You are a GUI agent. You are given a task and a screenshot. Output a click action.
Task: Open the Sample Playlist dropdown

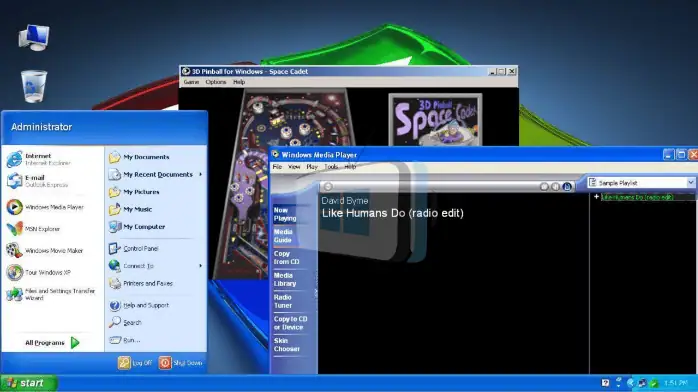pos(690,182)
